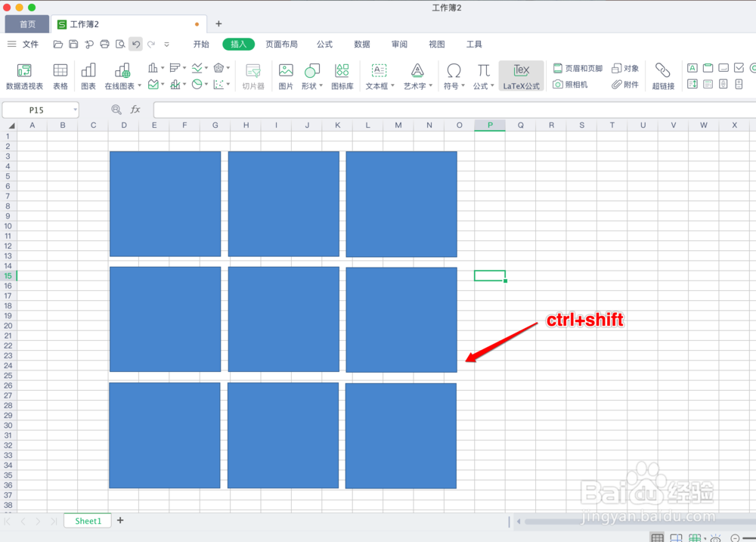Select the 工作簿2 document tab

point(129,24)
